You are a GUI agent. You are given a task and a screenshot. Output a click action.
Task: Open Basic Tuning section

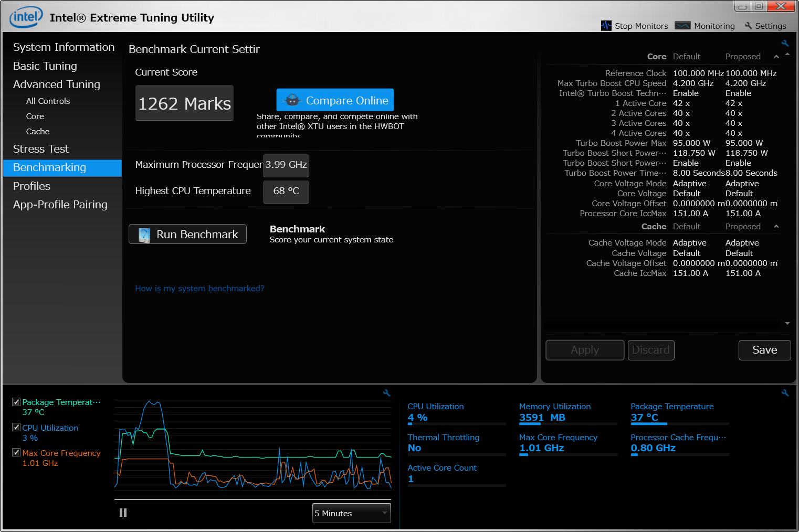click(x=45, y=66)
